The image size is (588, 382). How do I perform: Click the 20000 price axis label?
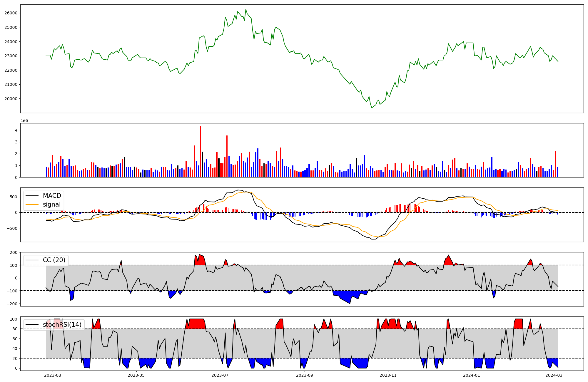(11, 99)
